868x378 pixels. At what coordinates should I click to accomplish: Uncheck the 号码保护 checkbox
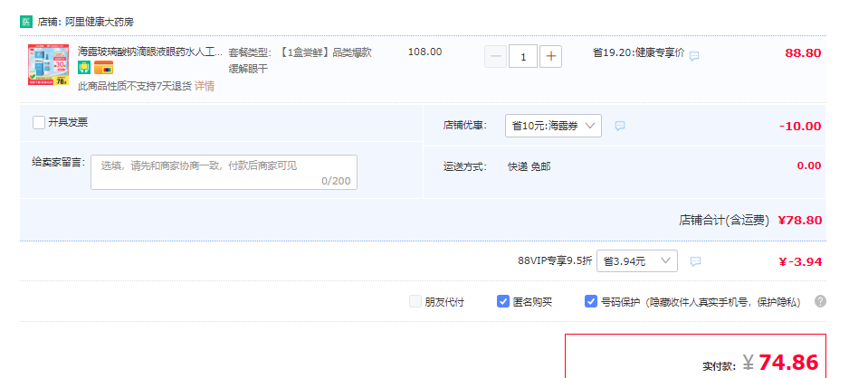[591, 302]
